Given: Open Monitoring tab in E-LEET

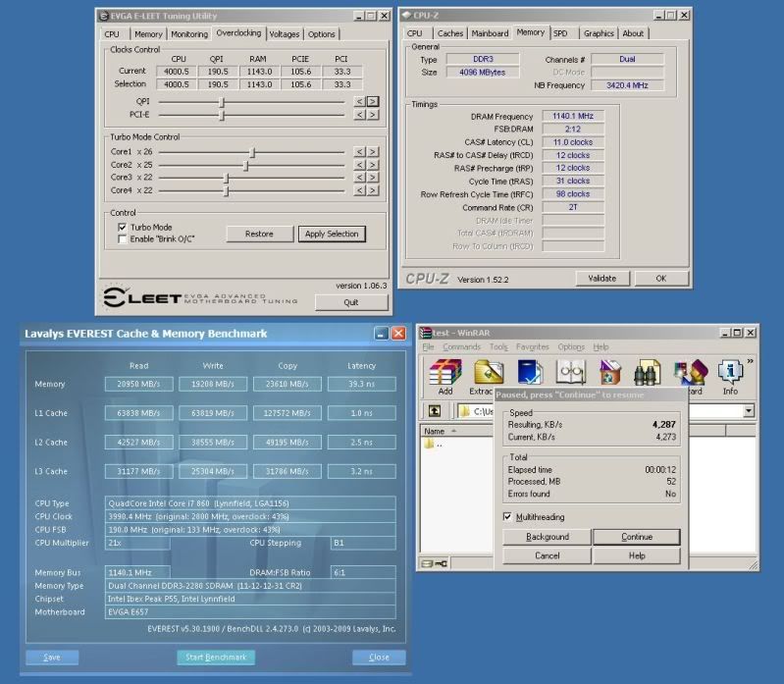Looking at the screenshot, I should [189, 34].
